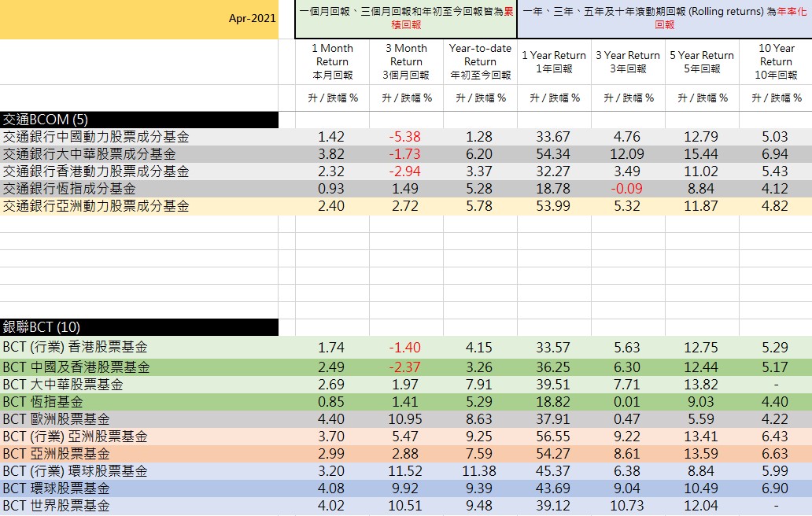Select the 12.75 five-year return cell

700,348
